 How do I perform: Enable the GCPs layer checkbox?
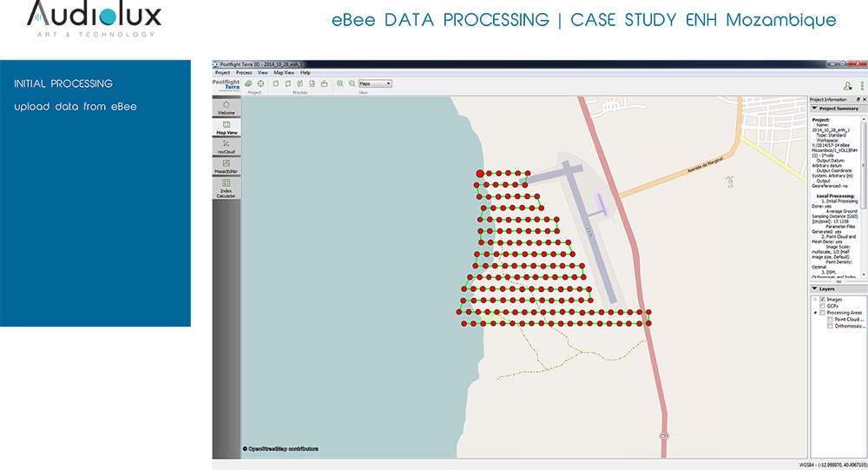822,306
